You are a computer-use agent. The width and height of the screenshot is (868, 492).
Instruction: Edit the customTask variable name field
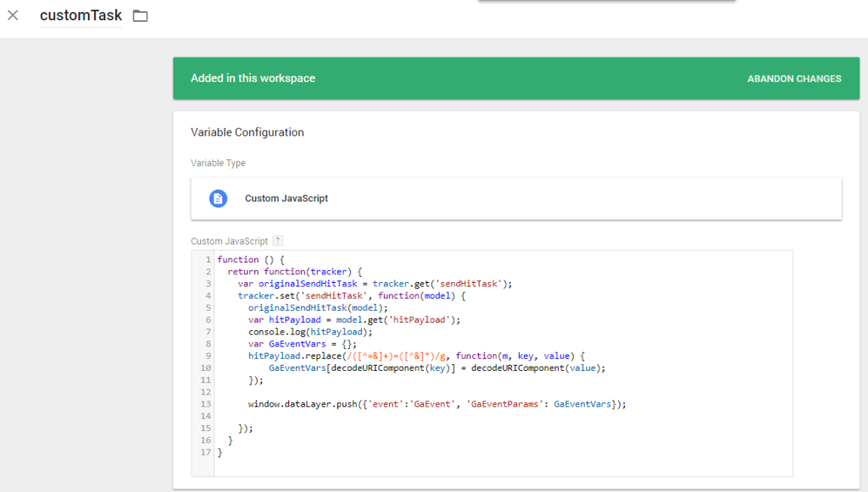click(x=81, y=15)
